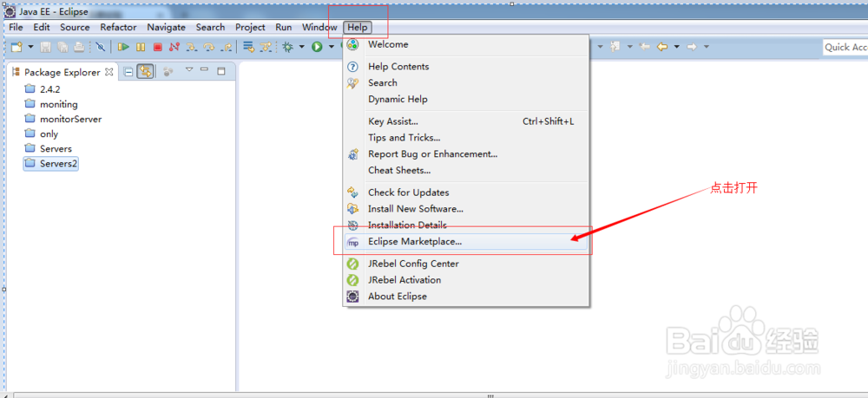Screen dimensions: 868x398
Task: Click the Disconnect debug icon
Action: click(x=174, y=47)
